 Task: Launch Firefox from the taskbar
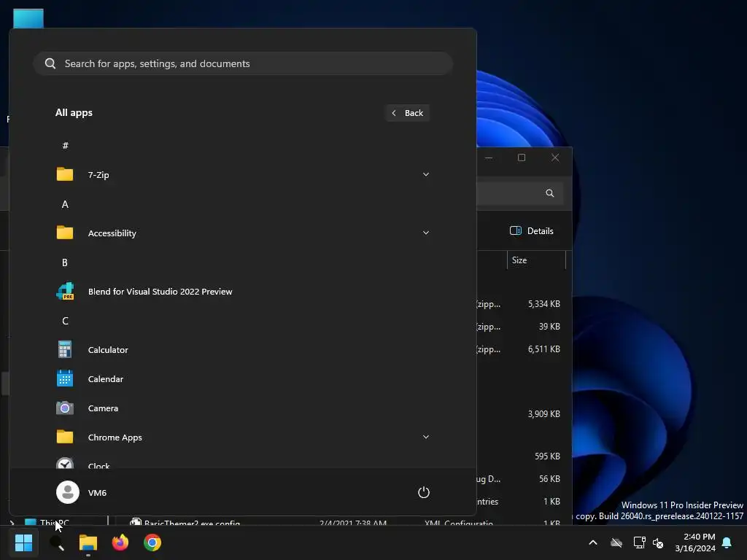[x=120, y=542]
